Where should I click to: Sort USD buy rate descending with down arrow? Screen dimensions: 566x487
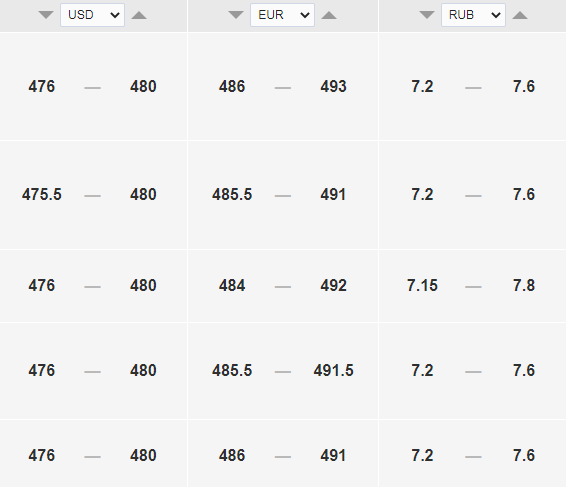[46, 15]
